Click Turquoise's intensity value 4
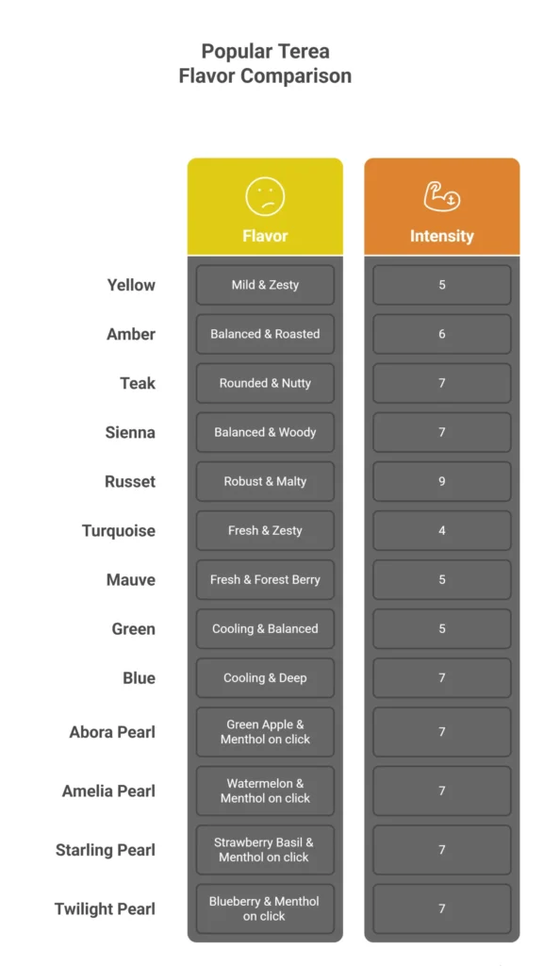The width and height of the screenshot is (560, 966). point(442,530)
